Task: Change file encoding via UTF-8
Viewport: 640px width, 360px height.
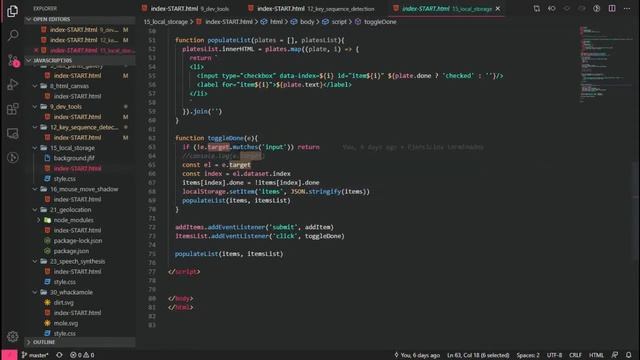Action: (x=554, y=355)
